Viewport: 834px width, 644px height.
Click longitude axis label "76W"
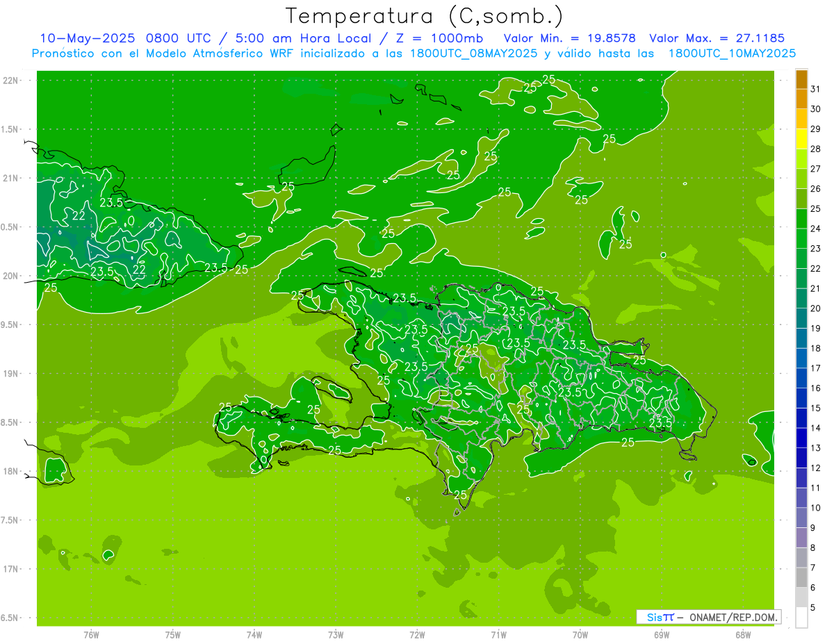coord(91,635)
